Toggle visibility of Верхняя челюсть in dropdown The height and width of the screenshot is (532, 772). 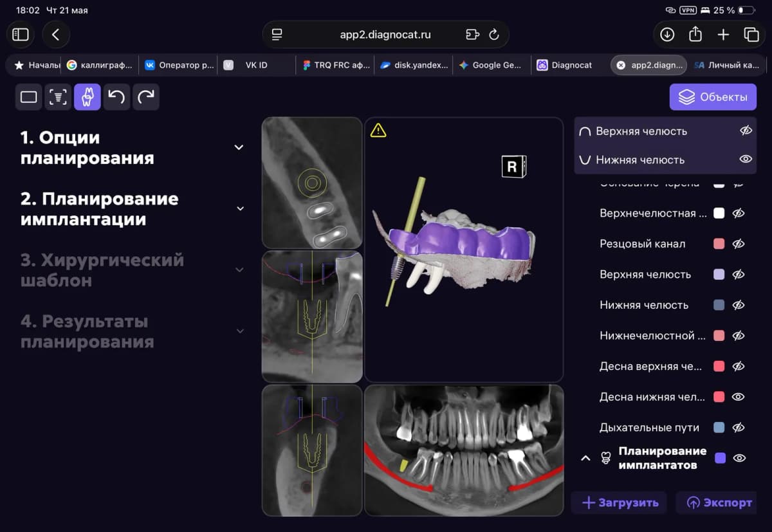pyautogui.click(x=746, y=131)
